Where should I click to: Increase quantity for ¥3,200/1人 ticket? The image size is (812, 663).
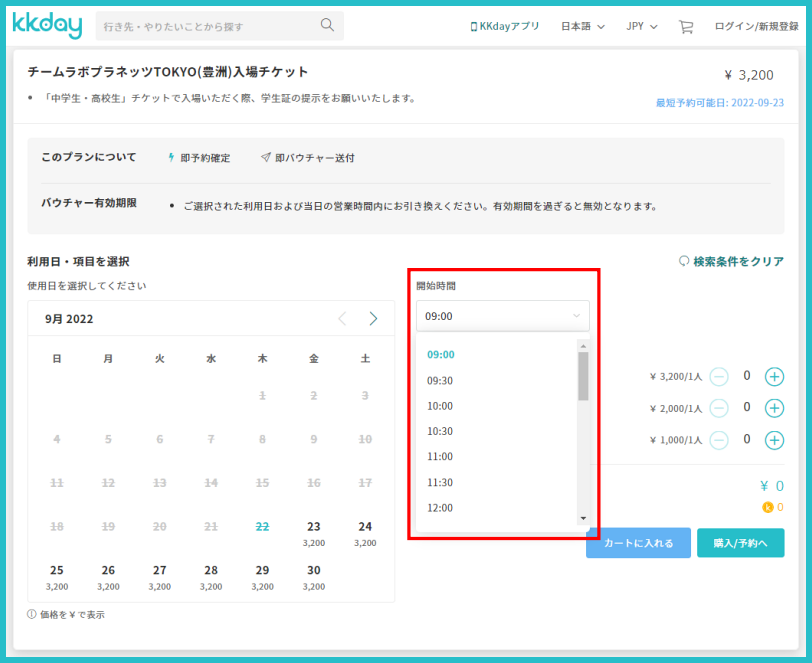tap(774, 377)
